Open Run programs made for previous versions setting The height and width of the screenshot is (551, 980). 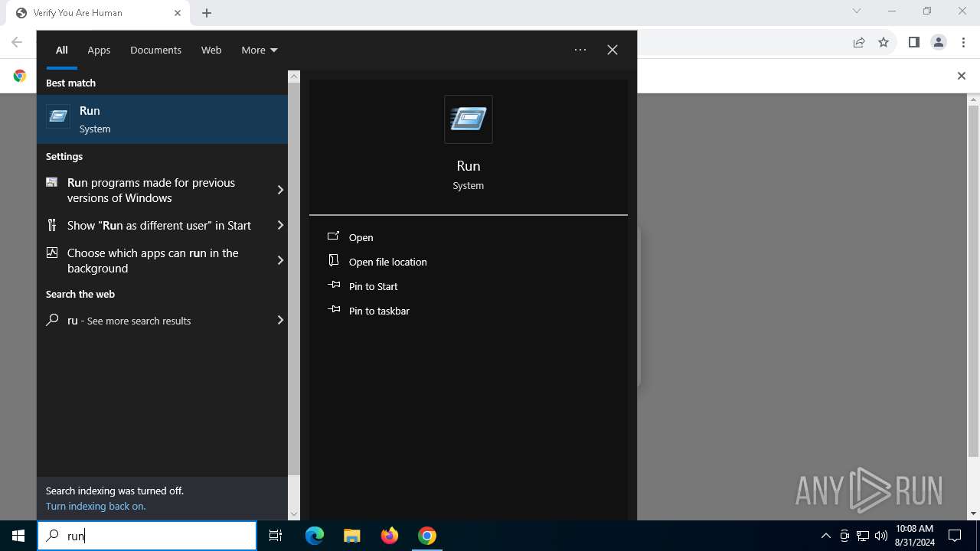pyautogui.click(x=162, y=190)
